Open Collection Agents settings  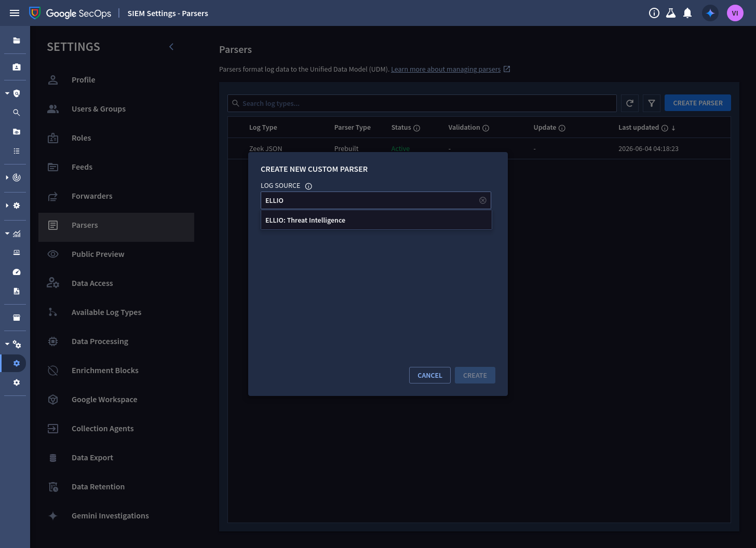[116, 429]
